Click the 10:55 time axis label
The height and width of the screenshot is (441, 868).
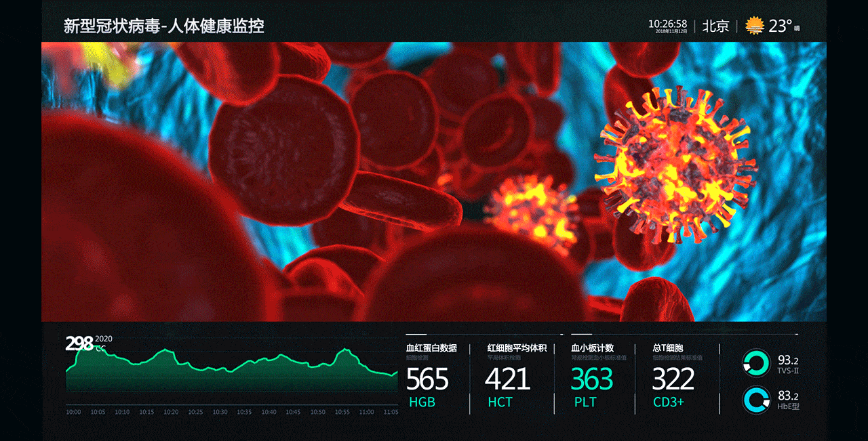[342, 412]
